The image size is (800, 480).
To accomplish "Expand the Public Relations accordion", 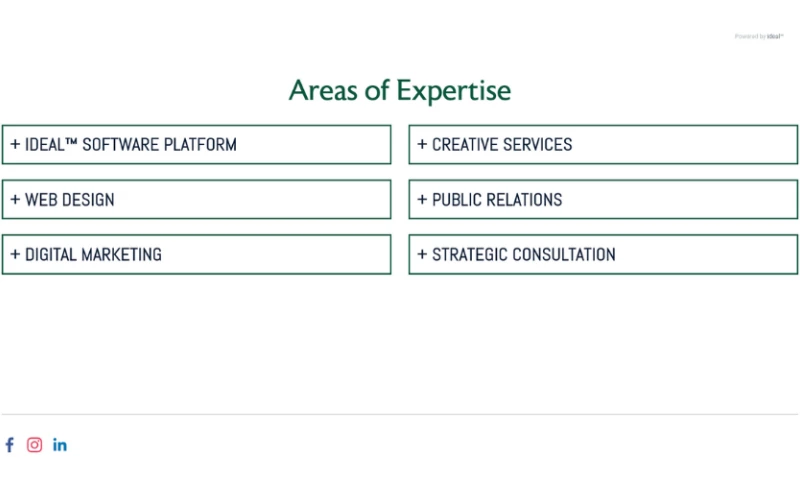I will point(603,200).
